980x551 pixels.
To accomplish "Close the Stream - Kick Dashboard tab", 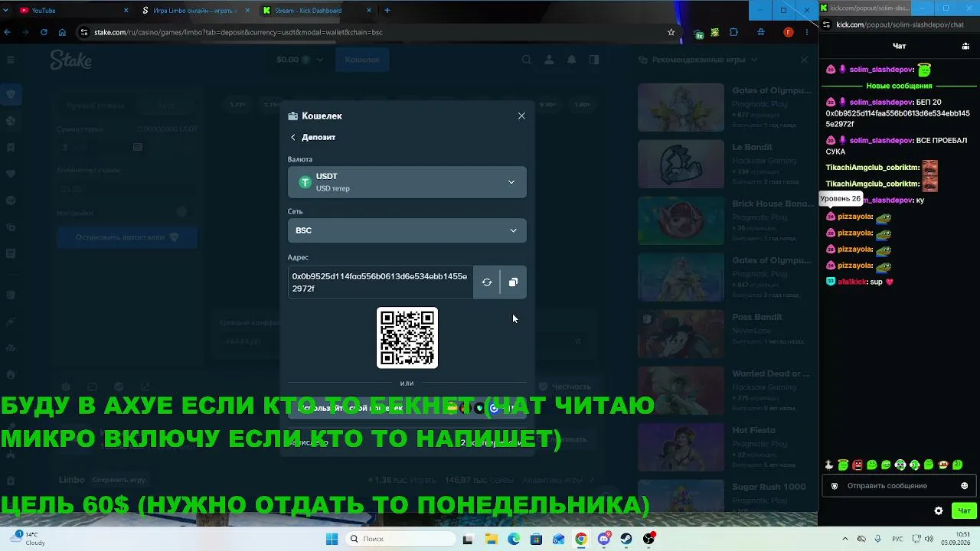I will tap(368, 10).
